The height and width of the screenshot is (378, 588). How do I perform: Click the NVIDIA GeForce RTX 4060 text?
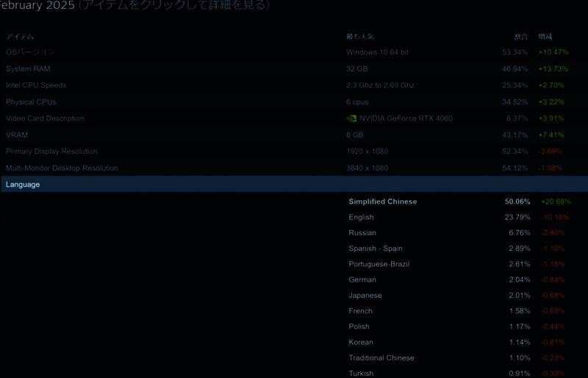pyautogui.click(x=406, y=118)
